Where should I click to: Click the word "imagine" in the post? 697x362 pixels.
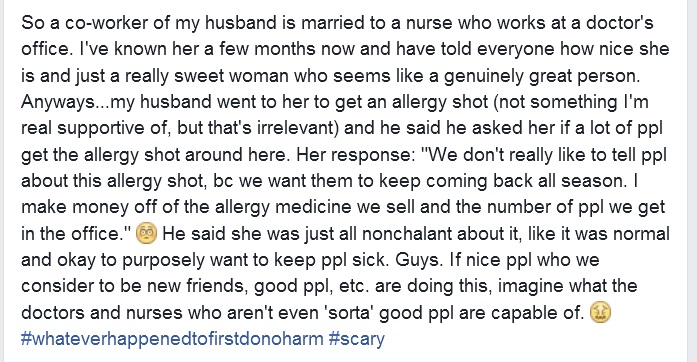click(530, 286)
